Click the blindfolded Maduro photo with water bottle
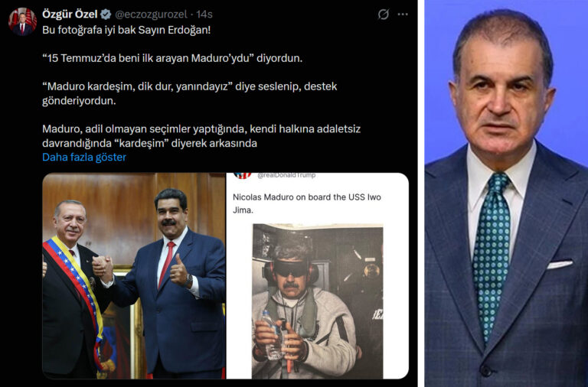The height and width of the screenshot is (387, 588). 318,301
